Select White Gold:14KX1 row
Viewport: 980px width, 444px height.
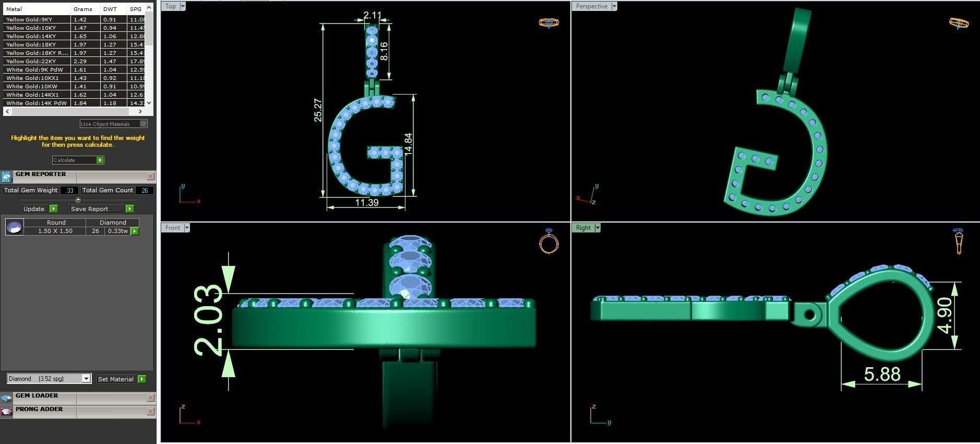tap(74, 95)
